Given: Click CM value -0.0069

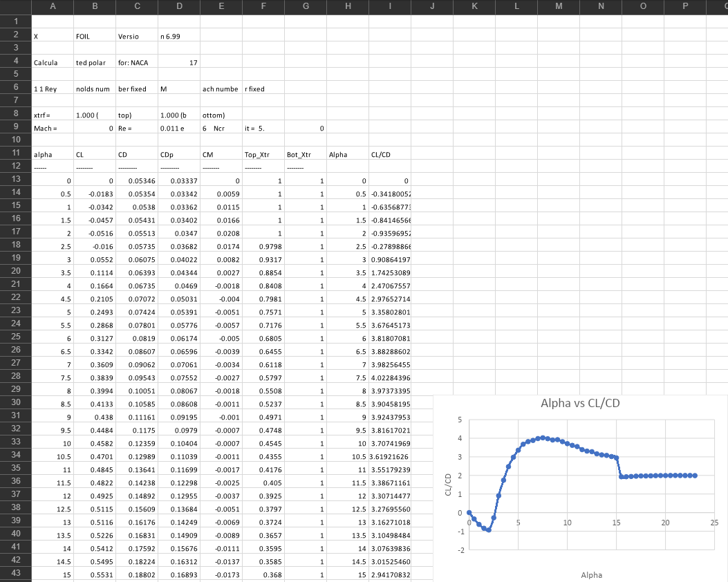Looking at the screenshot, I should click(221, 522).
